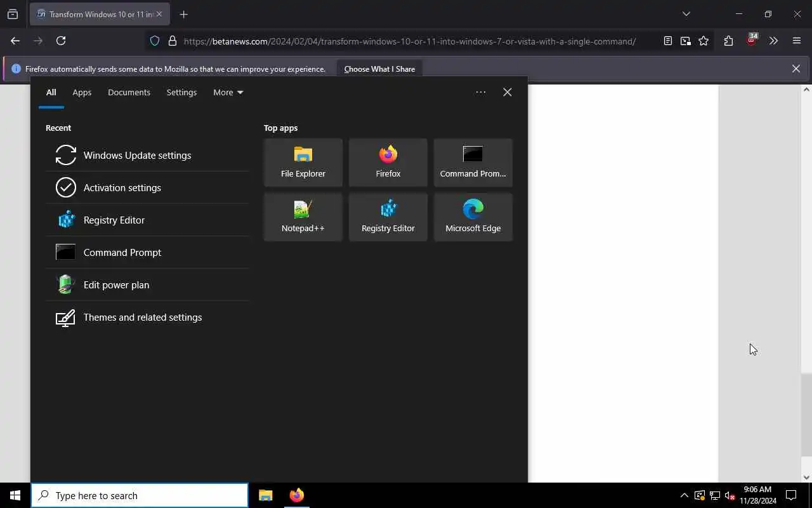Open Windows Update settings recent item
812x508 pixels.
click(147, 155)
